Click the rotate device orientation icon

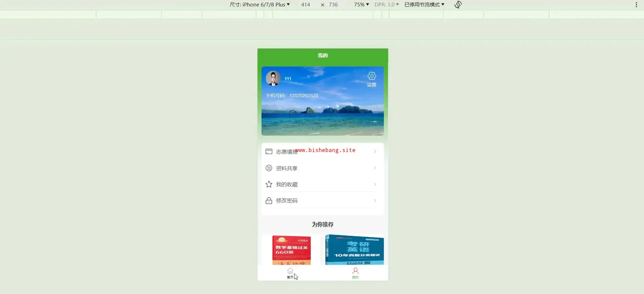[x=458, y=4]
